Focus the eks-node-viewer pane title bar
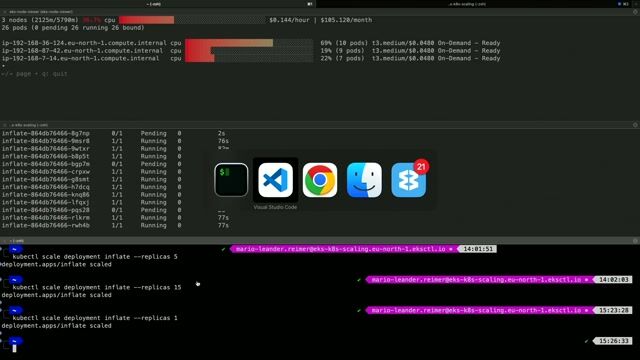640x360 pixels. [x=320, y=12]
